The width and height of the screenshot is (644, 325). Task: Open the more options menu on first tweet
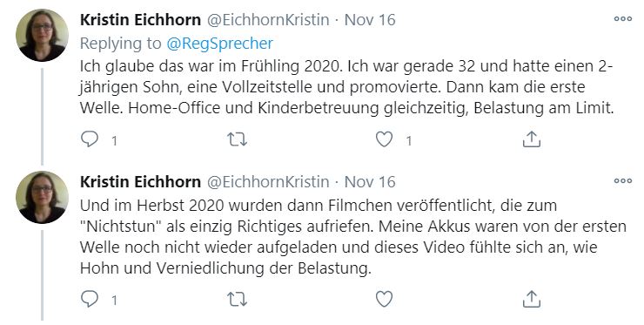(x=622, y=18)
